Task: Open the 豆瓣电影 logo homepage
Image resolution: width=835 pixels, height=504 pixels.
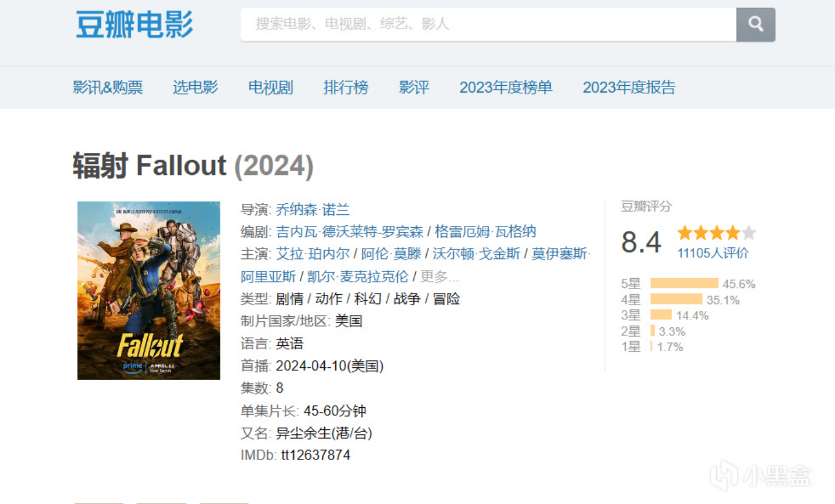Action: tap(135, 25)
